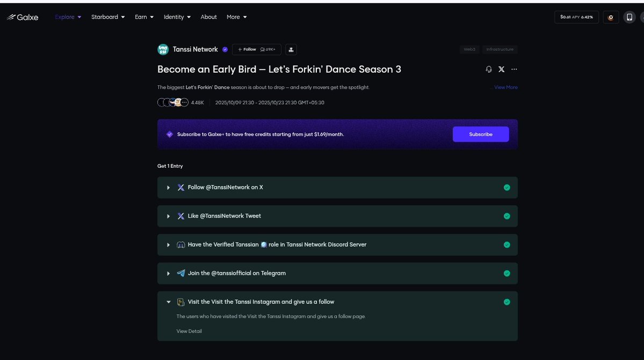Click the quest date range text

pos(270,103)
